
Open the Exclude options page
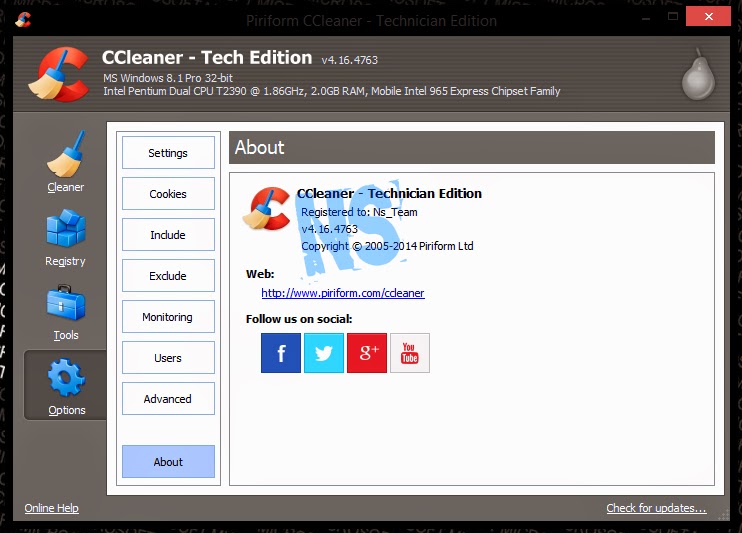[168, 275]
